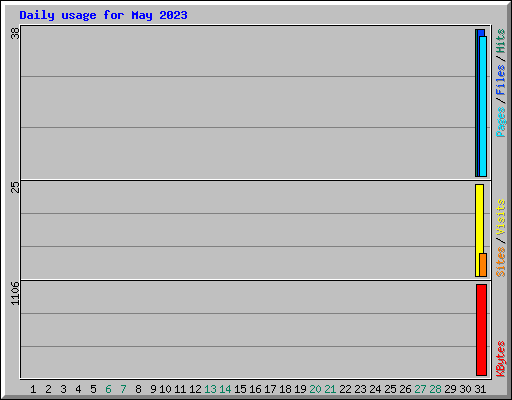
Task: Click the y-axis value '38'
Action: click(x=15, y=33)
